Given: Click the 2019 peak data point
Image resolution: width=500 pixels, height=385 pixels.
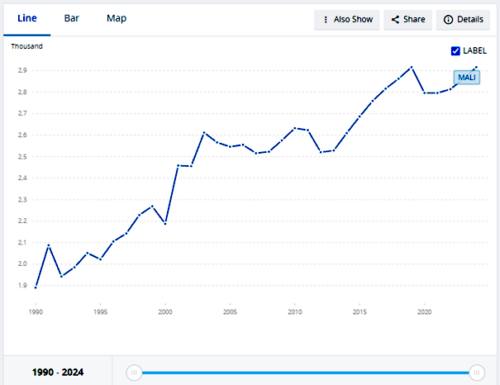Looking at the screenshot, I should click(x=411, y=67).
